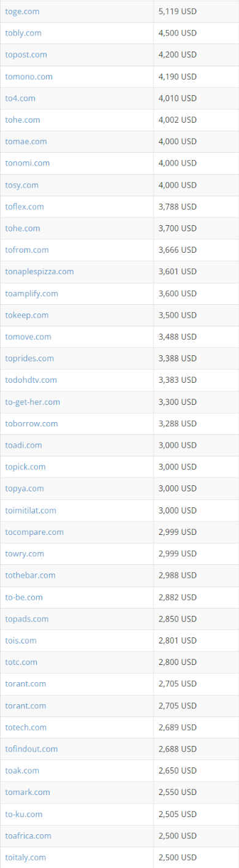Select the tomono.com link
The width and height of the screenshot is (239, 868).
pyautogui.click(x=29, y=77)
